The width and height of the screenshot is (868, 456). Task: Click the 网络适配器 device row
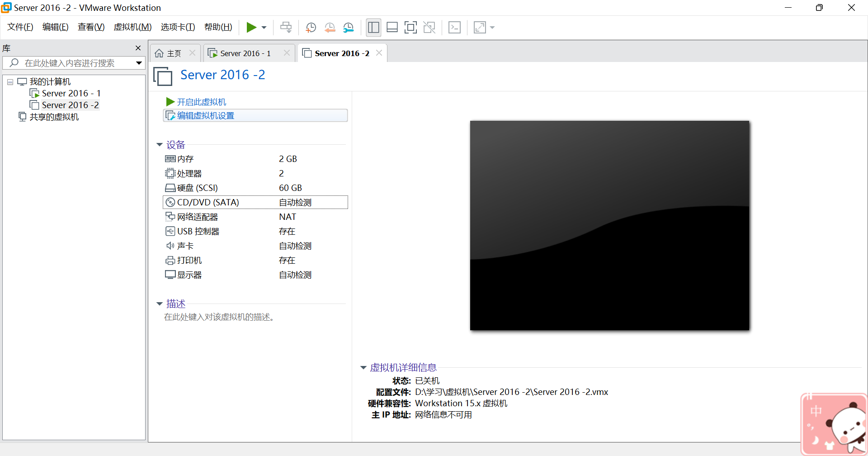point(255,217)
